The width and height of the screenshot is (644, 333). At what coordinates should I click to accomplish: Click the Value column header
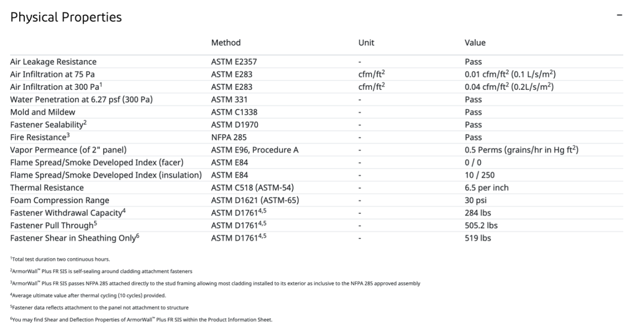pos(475,43)
